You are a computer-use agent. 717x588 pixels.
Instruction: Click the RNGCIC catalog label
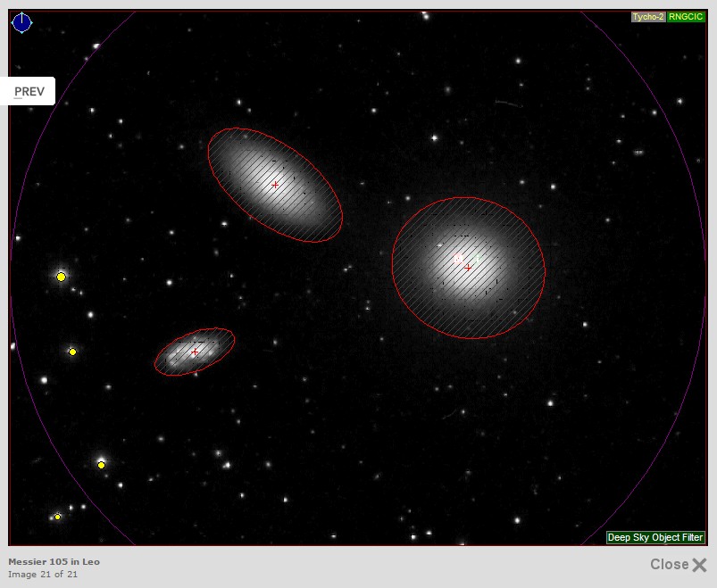tap(686, 17)
